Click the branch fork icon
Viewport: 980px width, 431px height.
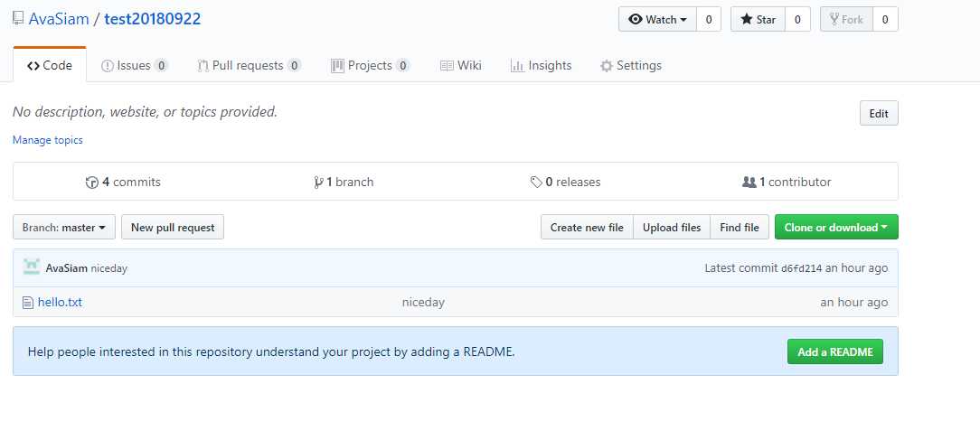pyautogui.click(x=319, y=183)
